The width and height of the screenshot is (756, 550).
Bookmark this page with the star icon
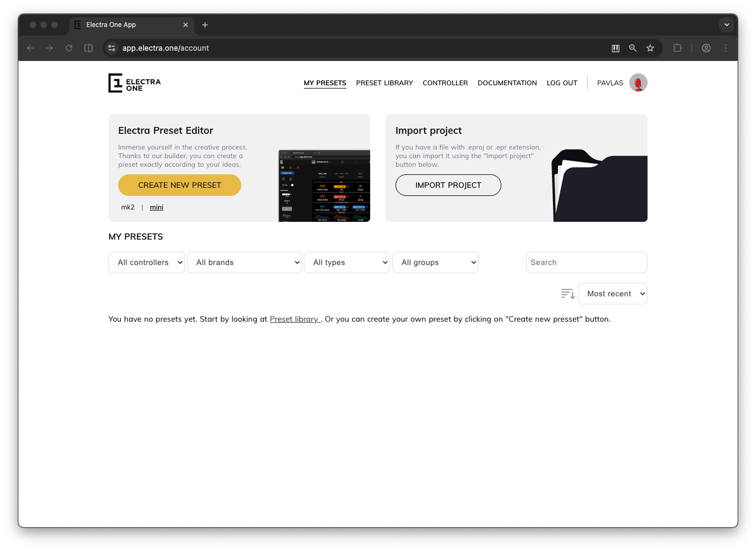650,48
